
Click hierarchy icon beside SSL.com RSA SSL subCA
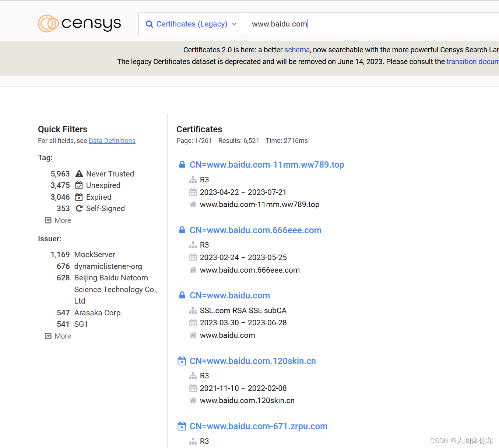click(193, 311)
